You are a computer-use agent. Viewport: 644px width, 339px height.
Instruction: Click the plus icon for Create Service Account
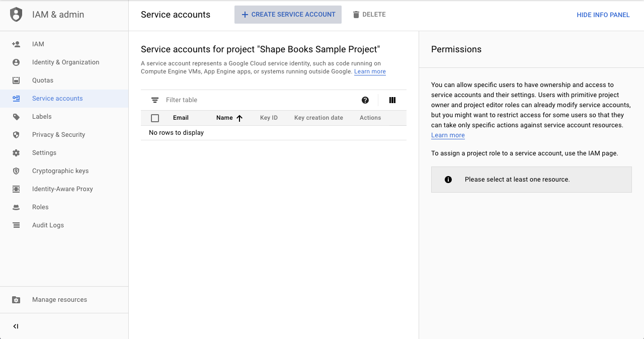(245, 15)
